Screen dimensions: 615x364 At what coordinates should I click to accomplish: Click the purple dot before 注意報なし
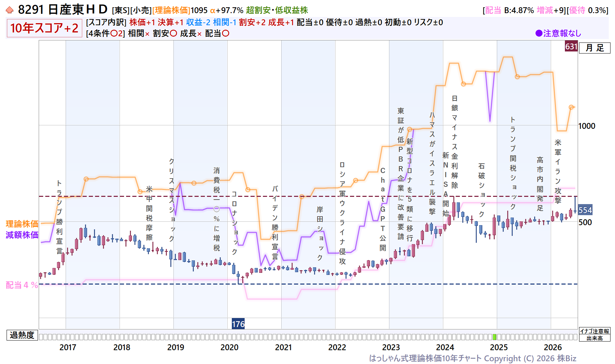539,33
